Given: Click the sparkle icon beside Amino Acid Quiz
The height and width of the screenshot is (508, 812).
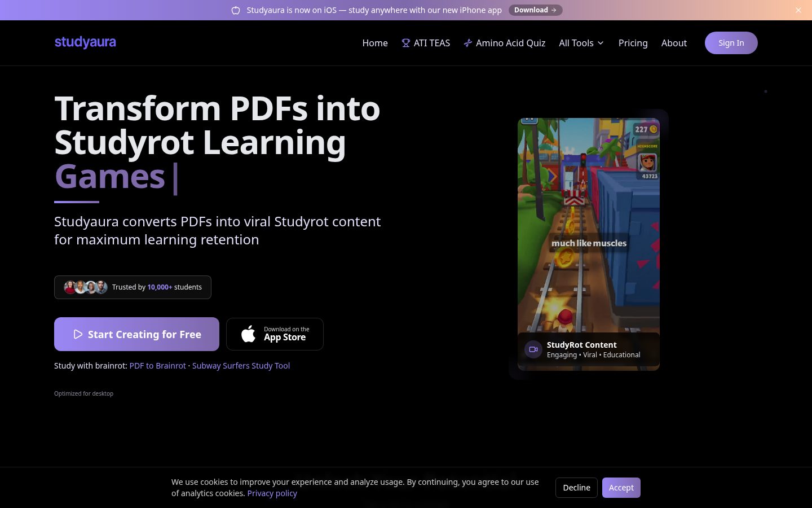Looking at the screenshot, I should 468,43.
